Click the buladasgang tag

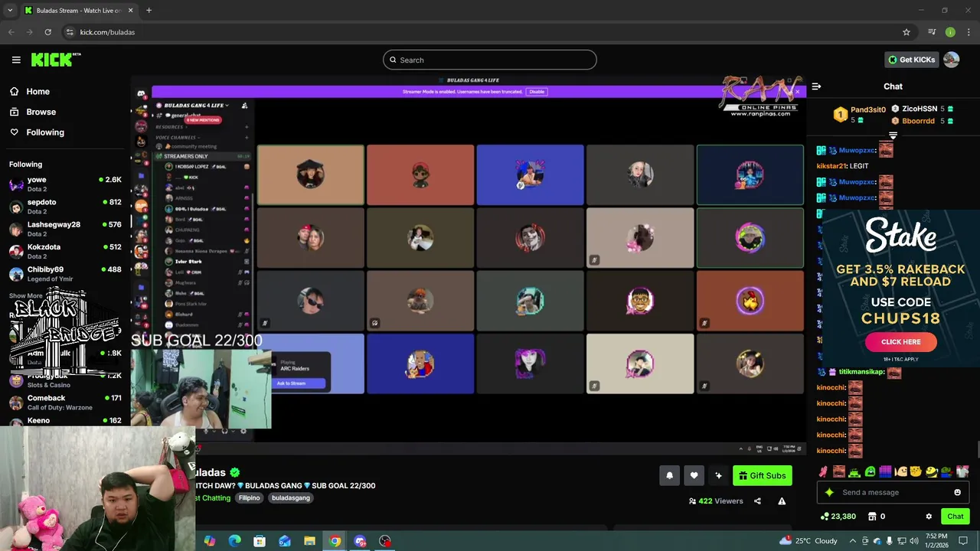291,498
